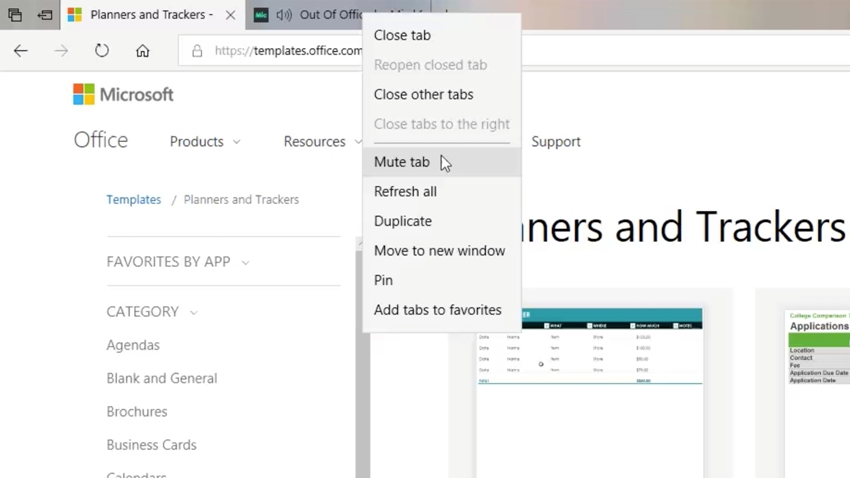Click the address bar URL field
This screenshot has width=850, height=478.
288,51
